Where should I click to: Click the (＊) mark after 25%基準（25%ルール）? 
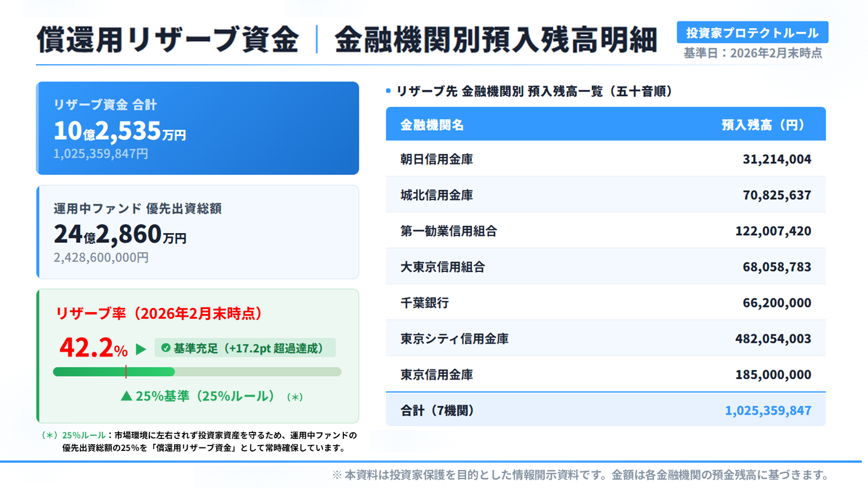coord(294,396)
